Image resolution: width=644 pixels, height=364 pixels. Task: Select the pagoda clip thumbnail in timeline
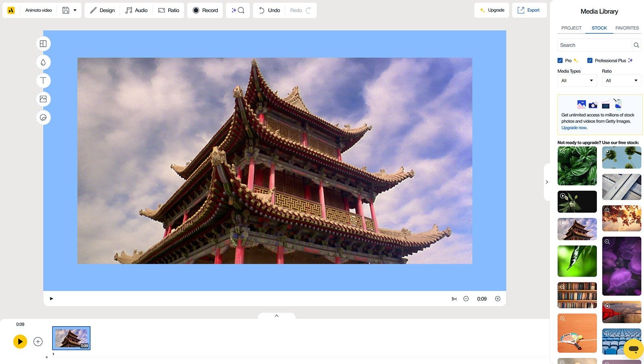pyautogui.click(x=71, y=338)
